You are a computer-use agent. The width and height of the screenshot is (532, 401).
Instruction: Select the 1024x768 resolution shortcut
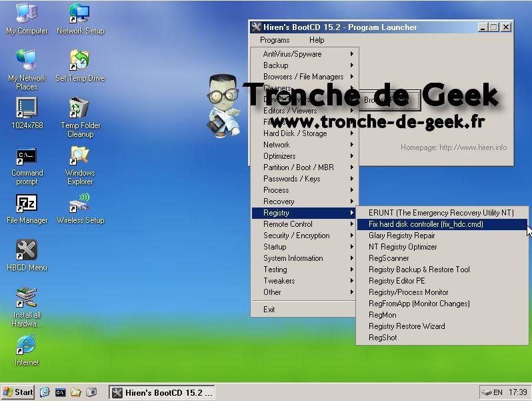[27, 113]
